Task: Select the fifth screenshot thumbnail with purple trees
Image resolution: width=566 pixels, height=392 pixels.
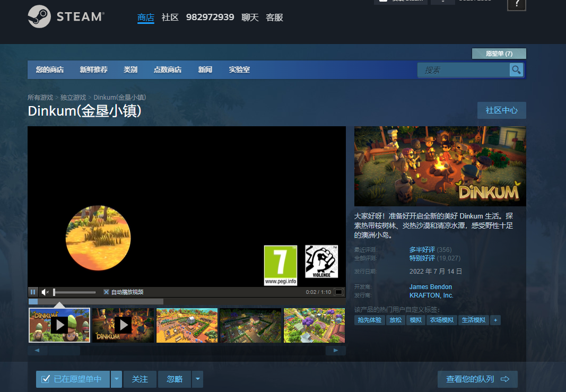Action: [315, 325]
